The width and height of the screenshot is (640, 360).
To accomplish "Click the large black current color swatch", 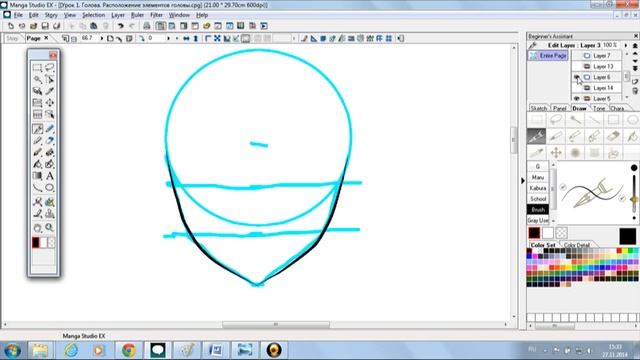I will [x=627, y=236].
